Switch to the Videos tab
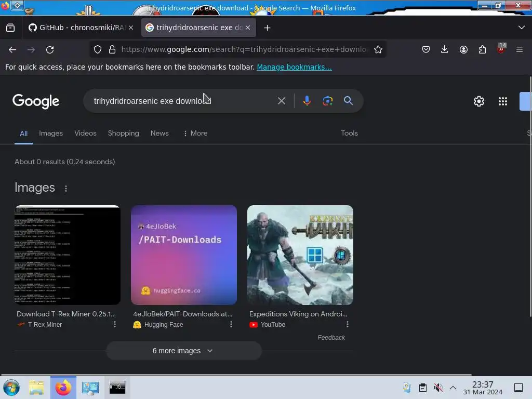532x399 pixels. click(86, 134)
